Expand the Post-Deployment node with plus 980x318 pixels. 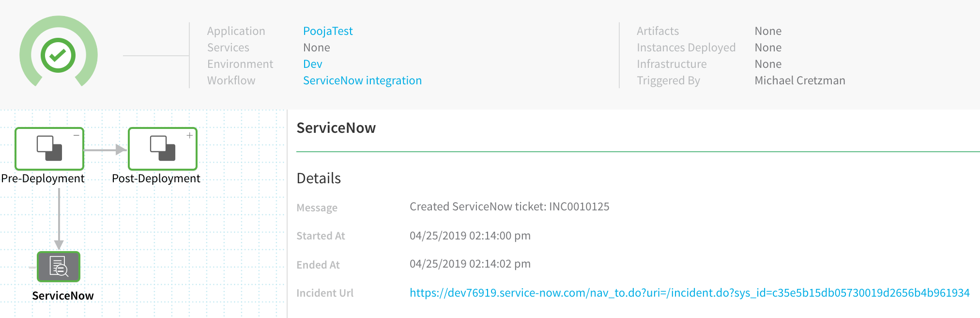[190, 135]
